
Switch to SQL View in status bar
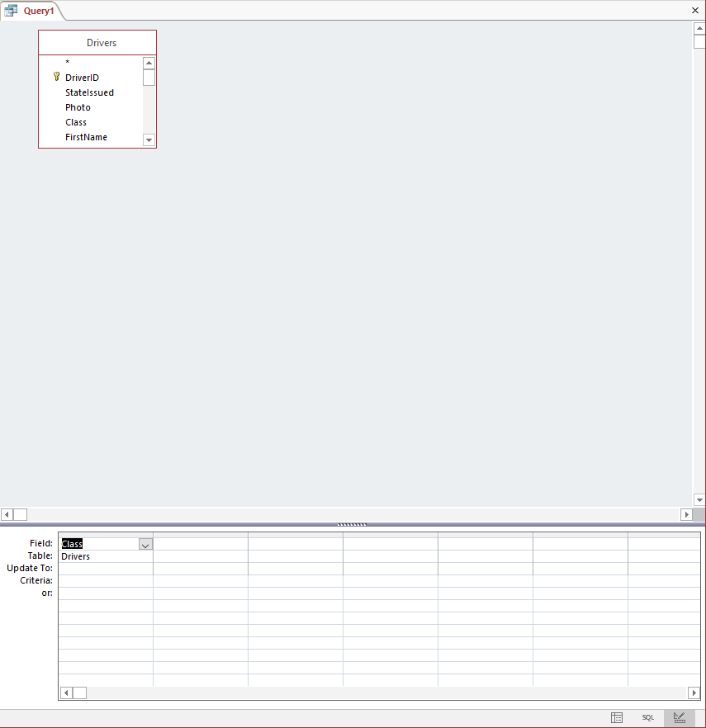[x=648, y=717]
